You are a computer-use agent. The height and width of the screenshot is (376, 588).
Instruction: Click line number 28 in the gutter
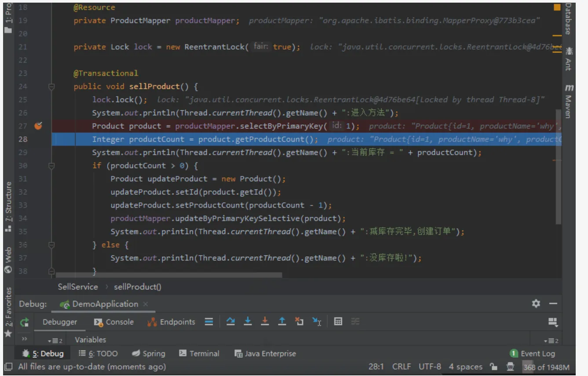(x=23, y=139)
